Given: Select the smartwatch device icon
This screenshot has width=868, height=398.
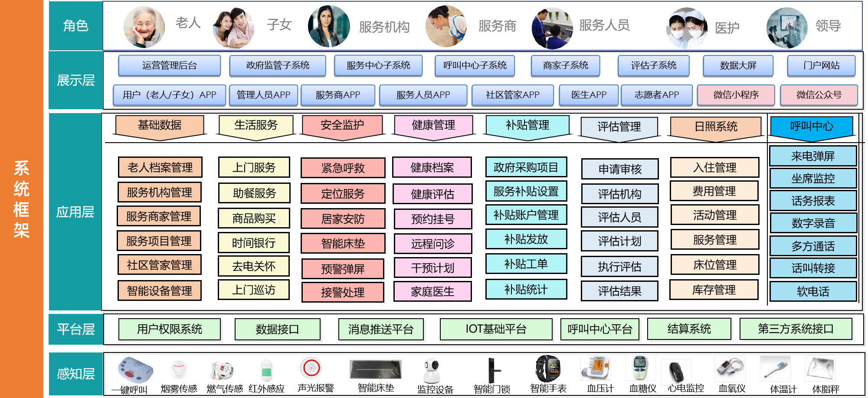Looking at the screenshot, I should 548,369.
